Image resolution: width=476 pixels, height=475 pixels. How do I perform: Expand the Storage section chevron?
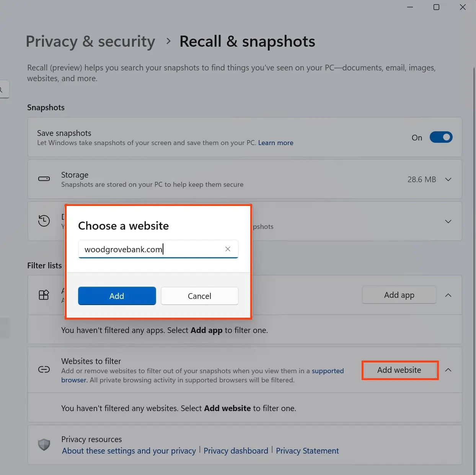pos(448,179)
